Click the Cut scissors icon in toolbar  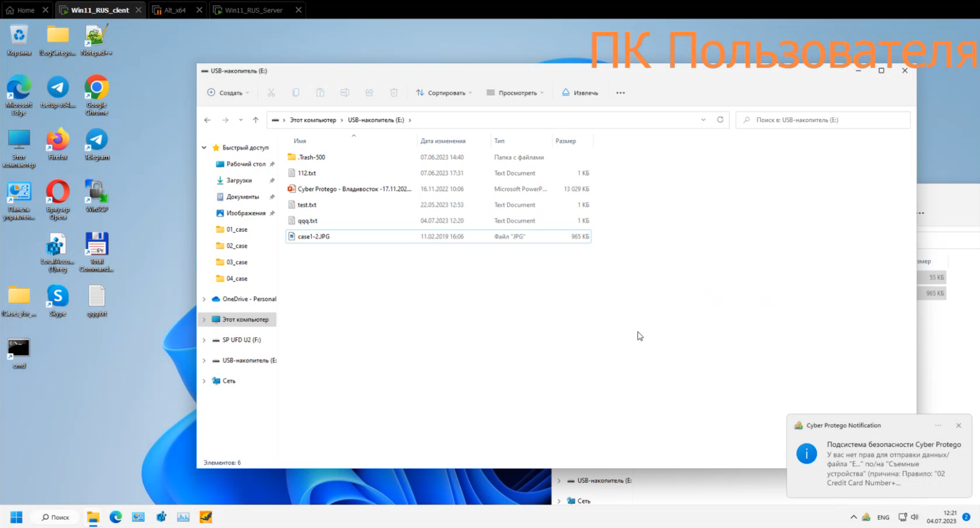[271, 93]
